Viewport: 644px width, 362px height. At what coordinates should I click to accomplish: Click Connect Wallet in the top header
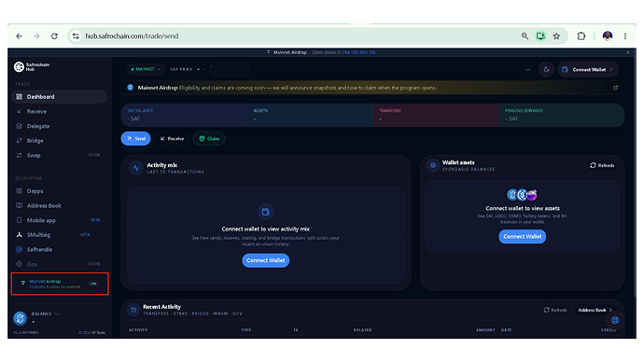pos(588,70)
